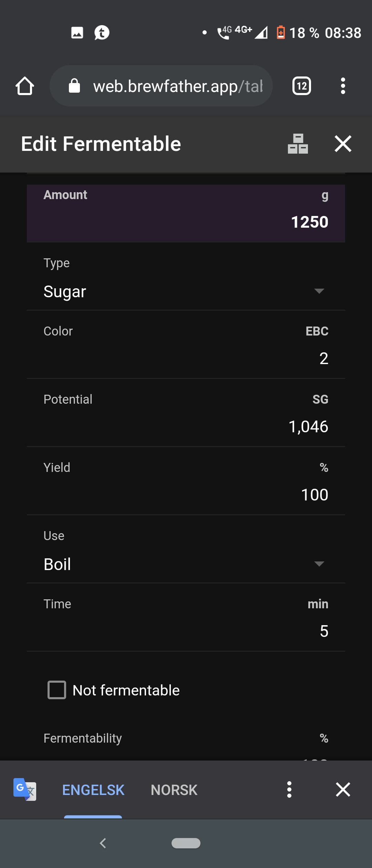
Task: Close the Edit Fermentable dialog
Action: [x=343, y=144]
